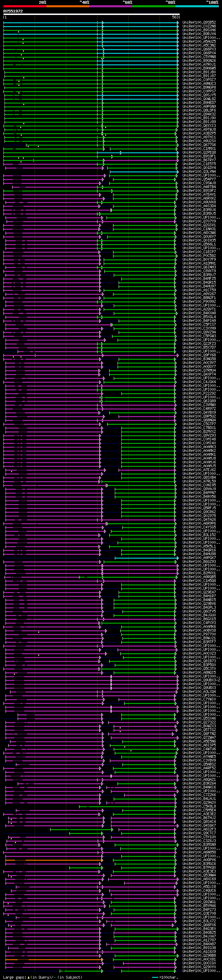Select hit name UniRef100_Q0IH35
The width and height of the screenshot is (222, 980).
[199, 241]
